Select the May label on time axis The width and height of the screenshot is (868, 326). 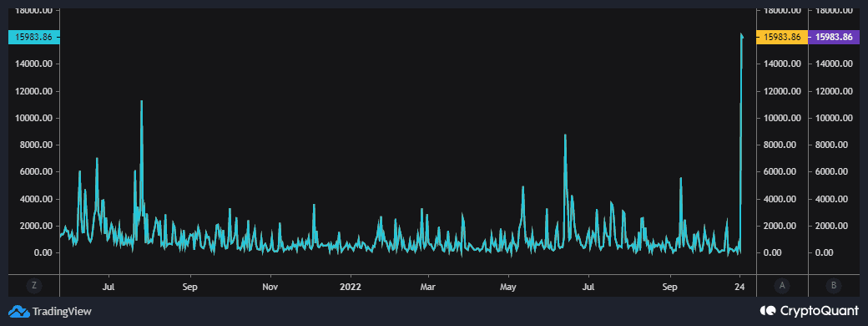pyautogui.click(x=508, y=288)
